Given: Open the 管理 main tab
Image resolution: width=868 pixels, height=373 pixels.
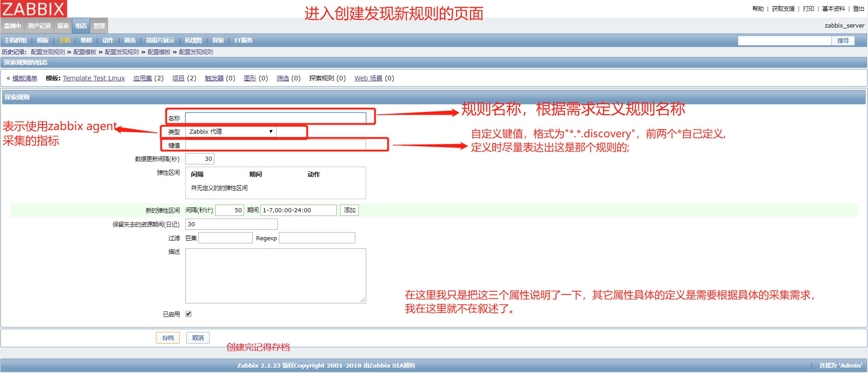Looking at the screenshot, I should coord(99,26).
